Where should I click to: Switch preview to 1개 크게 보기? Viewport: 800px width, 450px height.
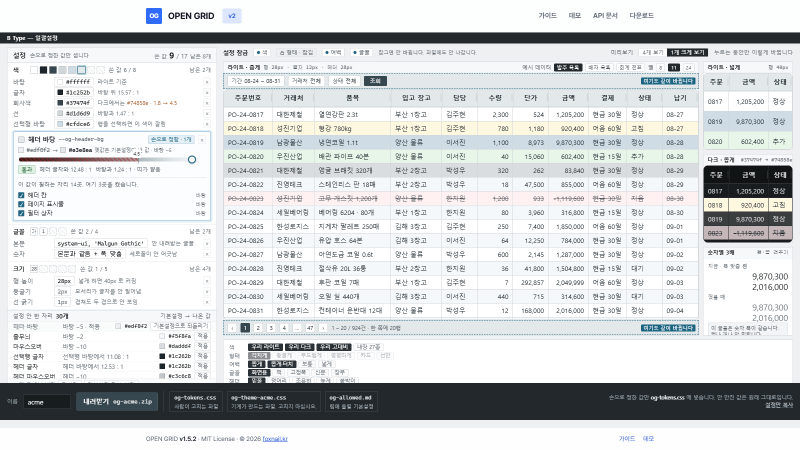point(687,53)
